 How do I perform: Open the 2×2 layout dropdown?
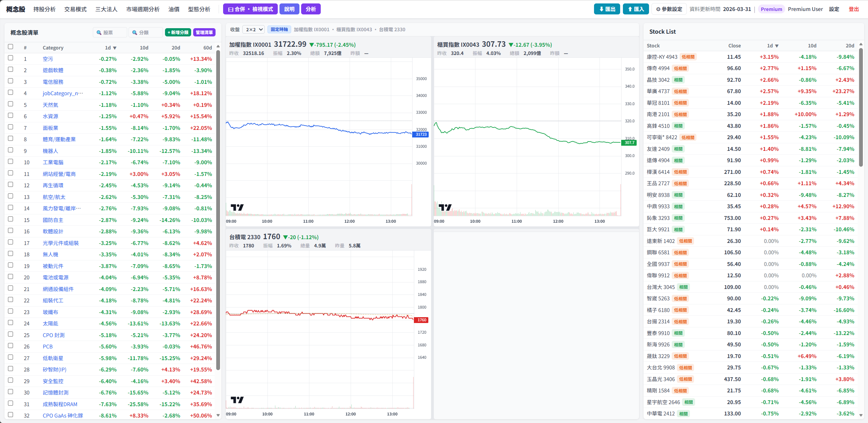[x=254, y=30]
